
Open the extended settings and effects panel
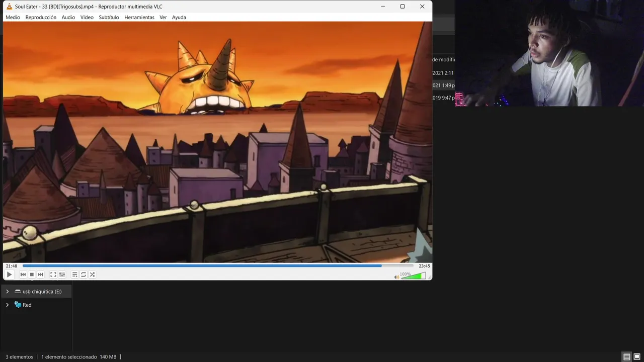coord(62,275)
